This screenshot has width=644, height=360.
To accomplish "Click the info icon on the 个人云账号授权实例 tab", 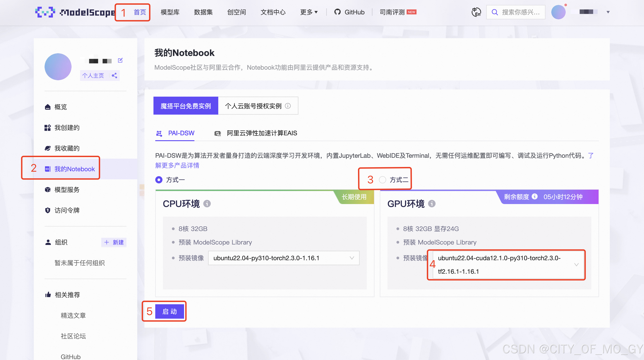I will [288, 106].
